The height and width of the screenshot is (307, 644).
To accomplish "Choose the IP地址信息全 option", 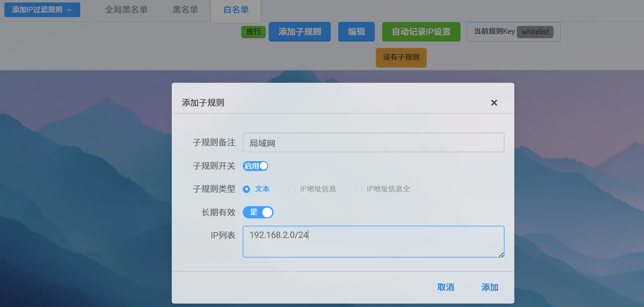I will (358, 189).
